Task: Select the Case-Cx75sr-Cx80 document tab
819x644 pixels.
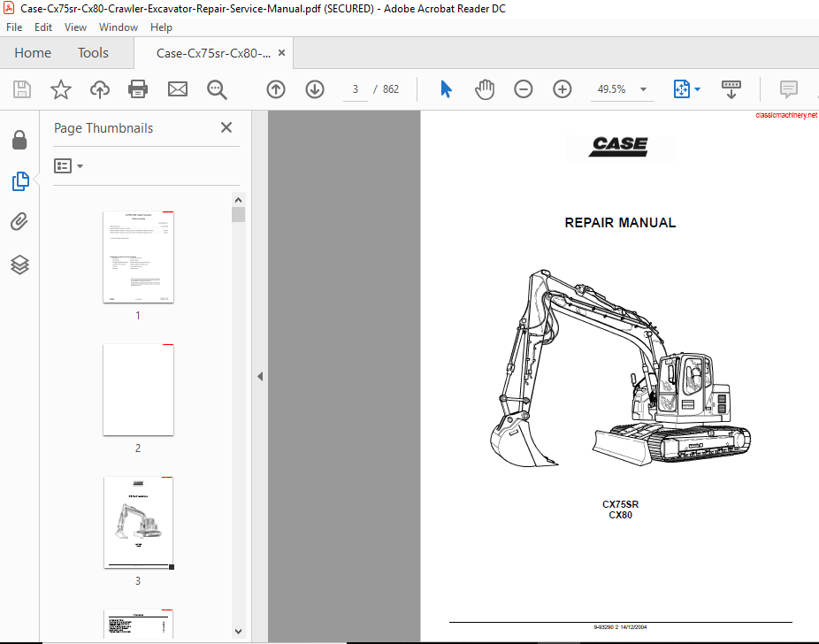Action: (x=213, y=53)
